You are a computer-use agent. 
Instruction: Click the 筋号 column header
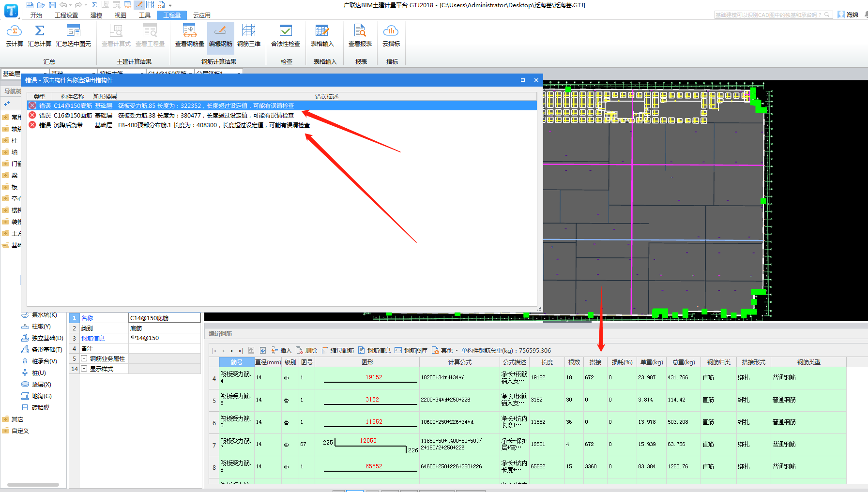tap(237, 362)
